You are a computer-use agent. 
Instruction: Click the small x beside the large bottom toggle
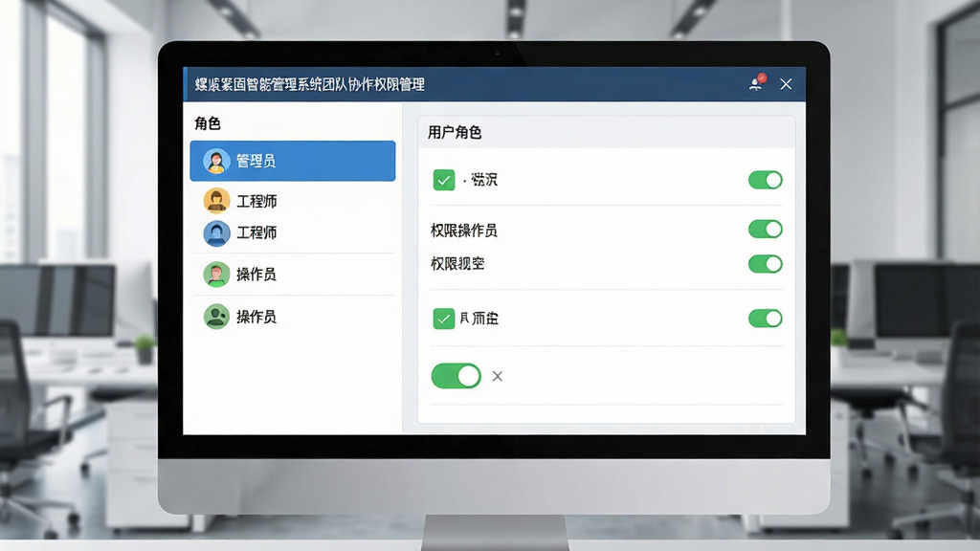497,376
